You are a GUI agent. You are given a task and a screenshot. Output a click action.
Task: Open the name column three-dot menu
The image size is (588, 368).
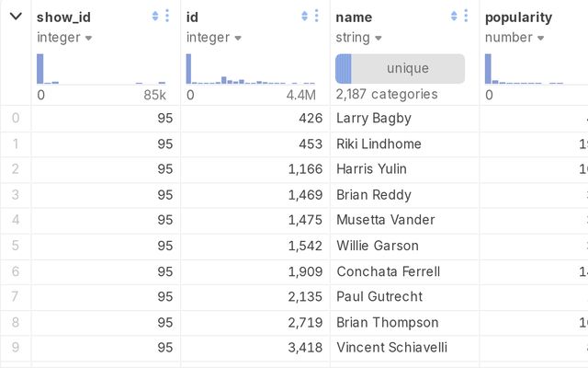467,17
